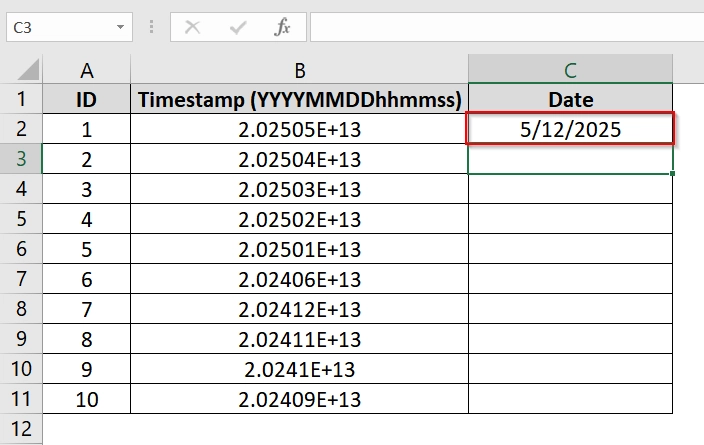Select row 3 header
This screenshot has height=445, width=704.
pyautogui.click(x=21, y=159)
